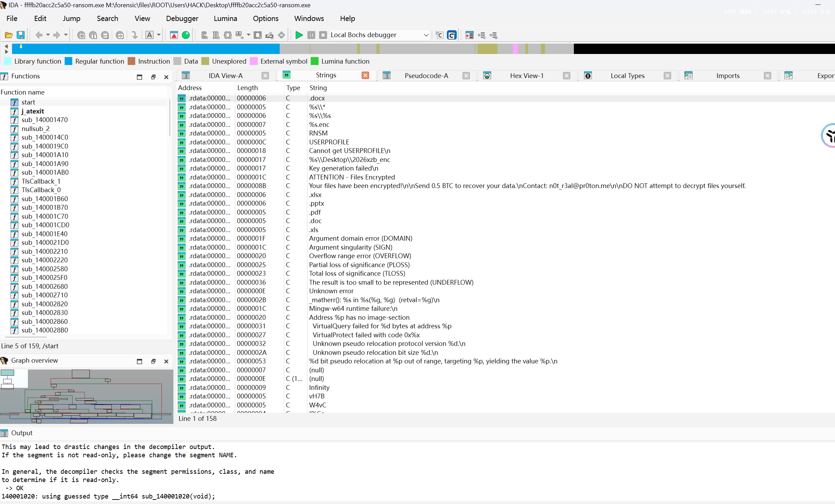Click the red-dot breakpoint list icon
Viewport: 835px width, 504px height.
pos(469,35)
